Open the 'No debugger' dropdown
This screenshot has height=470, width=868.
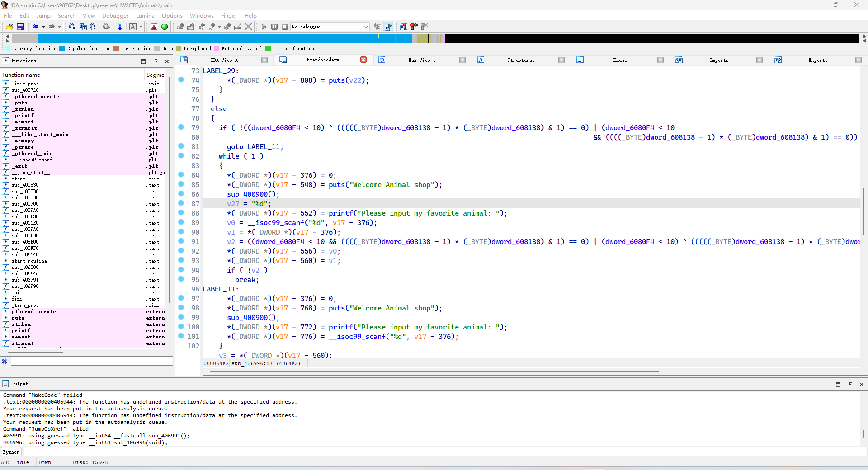pyautogui.click(x=365, y=27)
